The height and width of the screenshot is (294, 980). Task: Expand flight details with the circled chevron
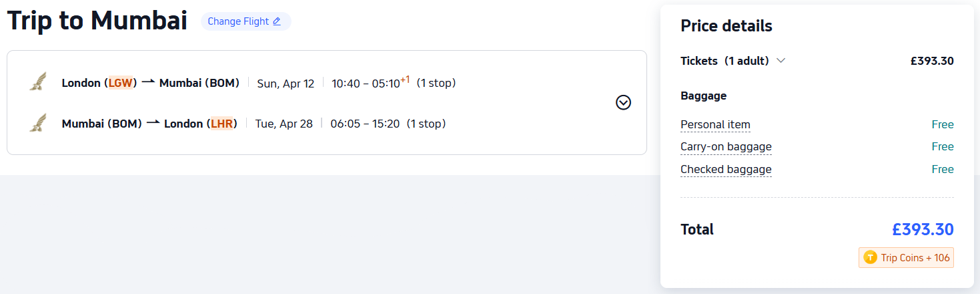pyautogui.click(x=623, y=102)
